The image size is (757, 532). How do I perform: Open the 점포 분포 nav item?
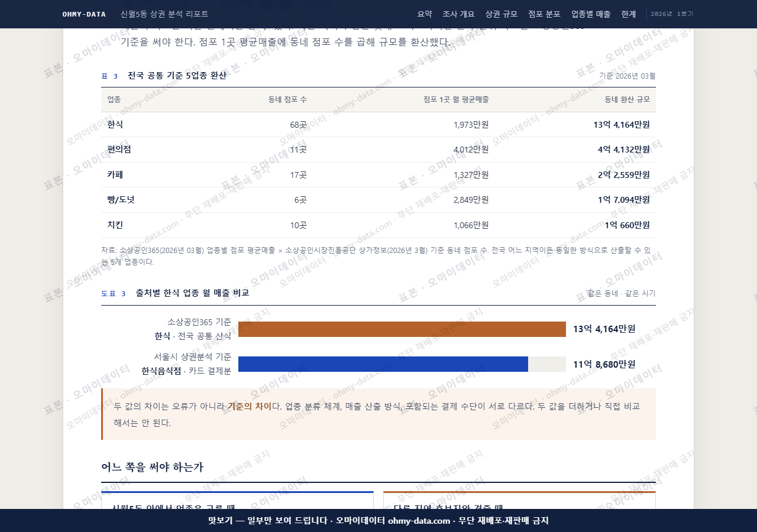point(544,14)
